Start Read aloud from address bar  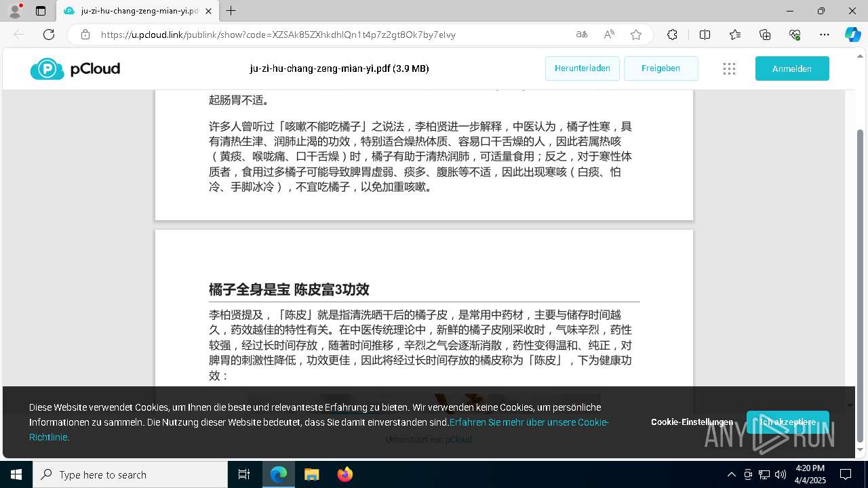609,35
